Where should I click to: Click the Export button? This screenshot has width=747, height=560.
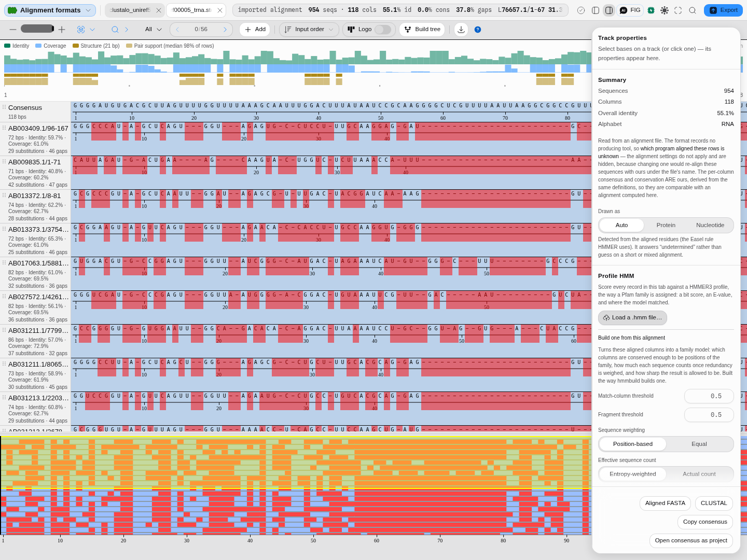coord(723,10)
